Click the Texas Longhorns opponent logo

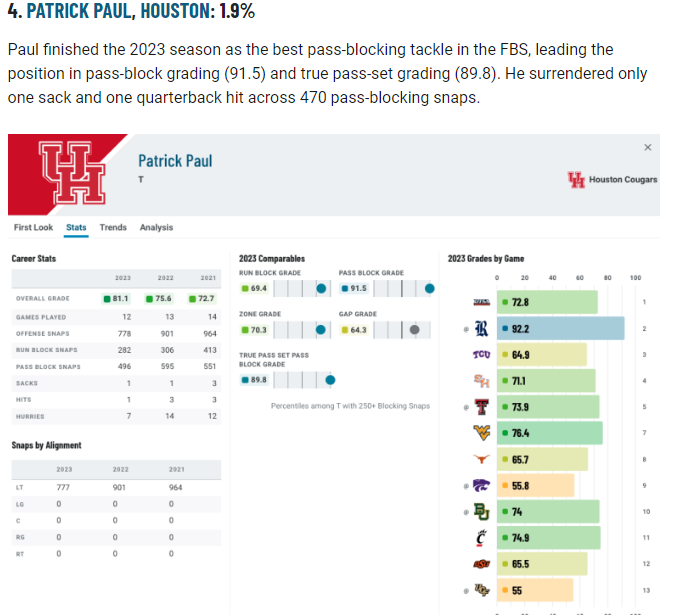(x=481, y=459)
